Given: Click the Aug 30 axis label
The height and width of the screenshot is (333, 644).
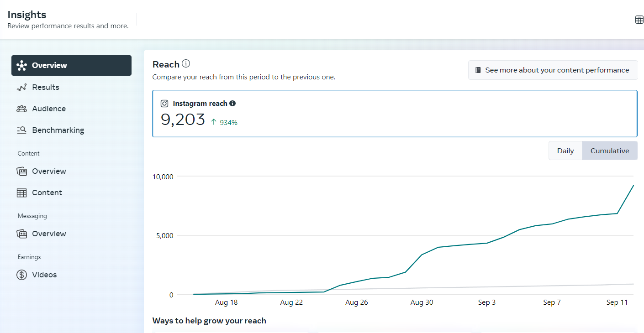Looking at the screenshot, I should (x=422, y=302).
